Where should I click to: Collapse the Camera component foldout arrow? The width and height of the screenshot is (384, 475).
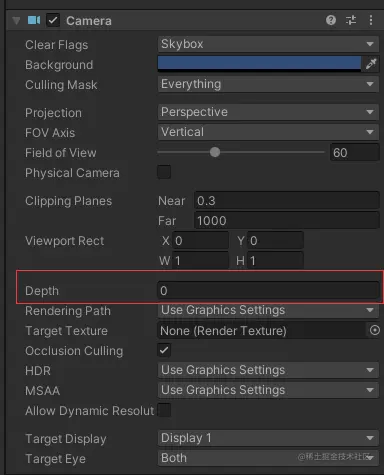[x=16, y=21]
